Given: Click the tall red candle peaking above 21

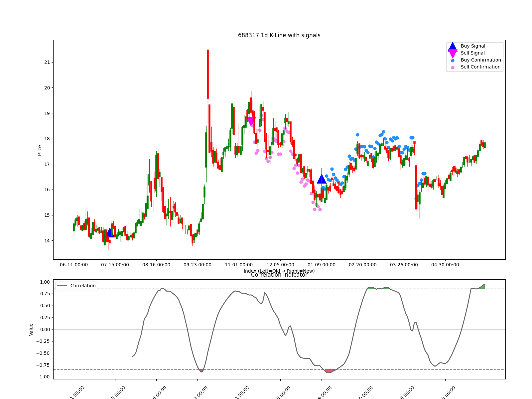Looking at the screenshot, I should pos(208,74).
